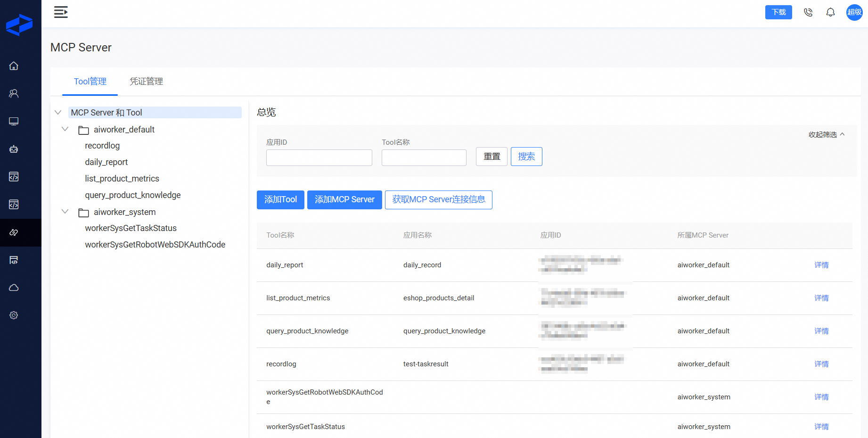This screenshot has width=868, height=438.
Task: Collapse the aiworker_system folder chevron
Action: coord(65,212)
